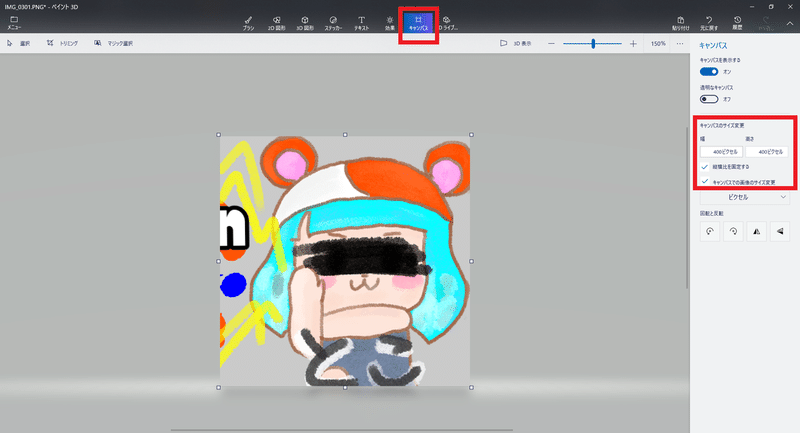
Task: Click the 高さ height input field
Action: [766, 151]
